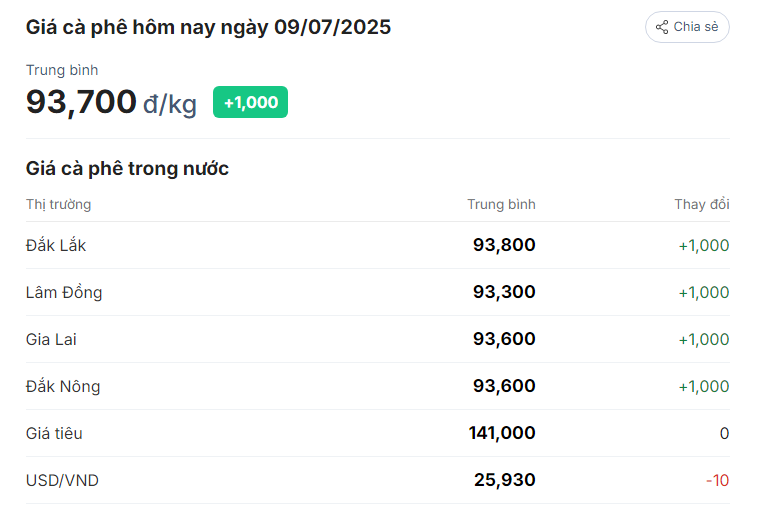Screen dimensions: 758x508
Task: Click the 93,800 price for Đắk Lắk
Action: [x=504, y=245]
